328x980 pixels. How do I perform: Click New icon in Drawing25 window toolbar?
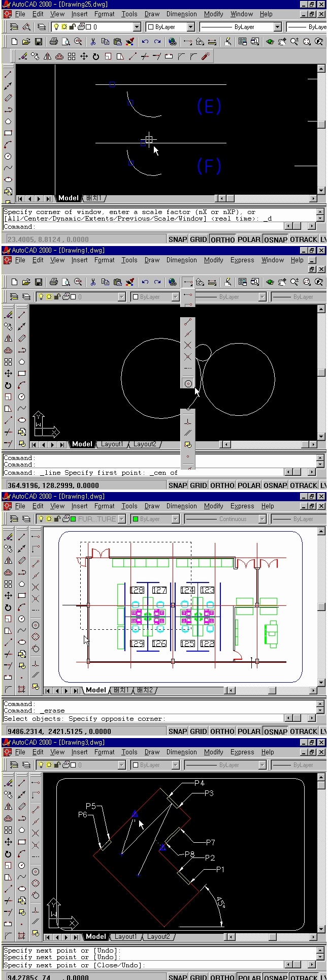(x=14, y=42)
